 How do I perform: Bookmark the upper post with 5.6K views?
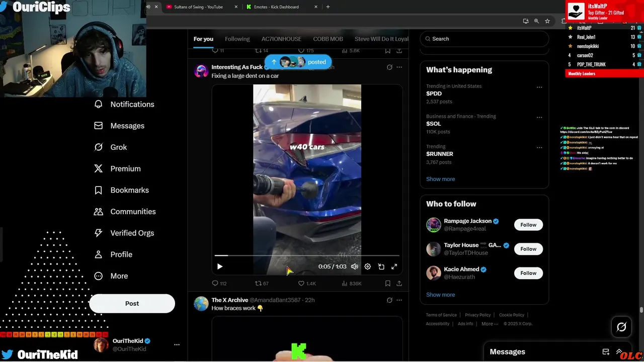point(387,51)
